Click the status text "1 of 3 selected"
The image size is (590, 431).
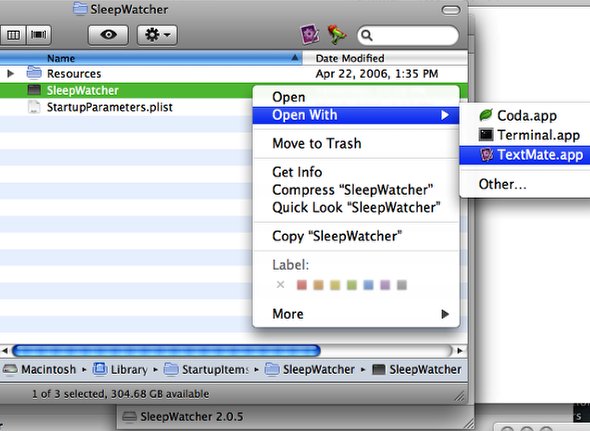[x=68, y=394]
